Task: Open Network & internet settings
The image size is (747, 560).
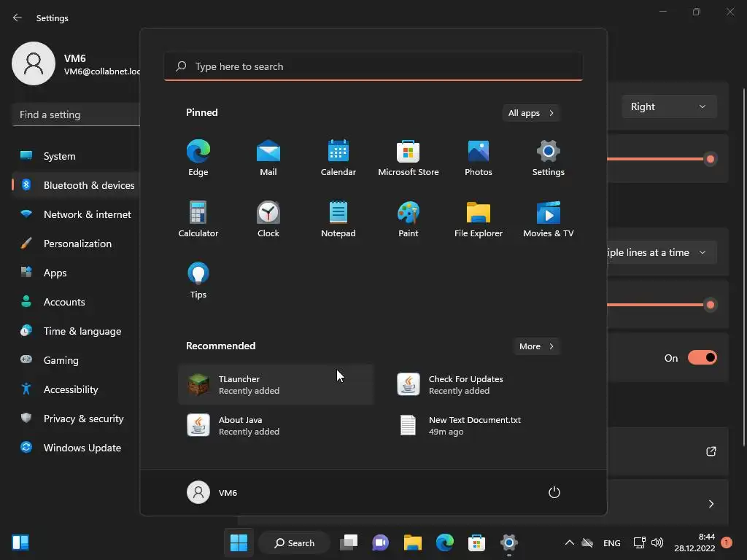Action: click(x=76, y=214)
